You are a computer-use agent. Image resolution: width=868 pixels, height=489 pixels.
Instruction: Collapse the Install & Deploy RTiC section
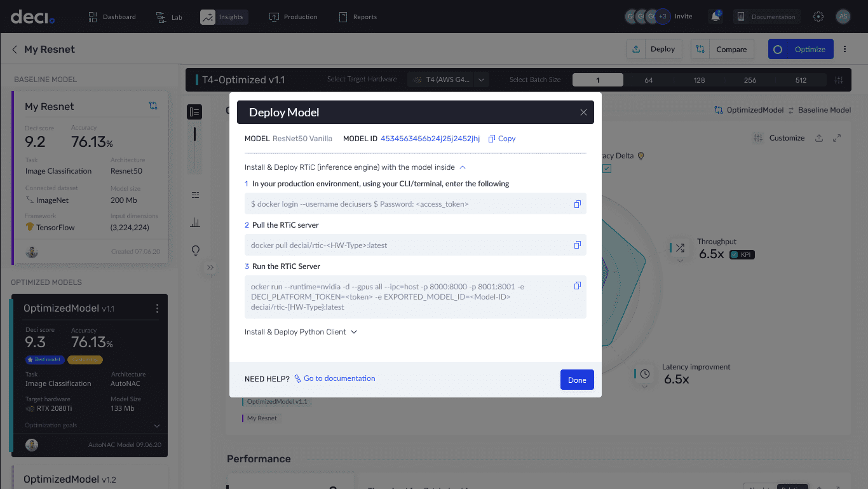click(x=463, y=167)
